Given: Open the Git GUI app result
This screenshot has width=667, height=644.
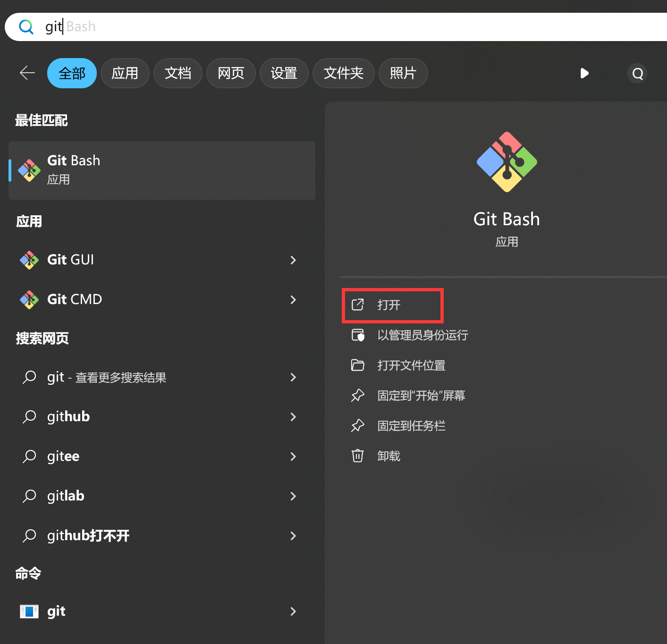Looking at the screenshot, I should (x=162, y=260).
